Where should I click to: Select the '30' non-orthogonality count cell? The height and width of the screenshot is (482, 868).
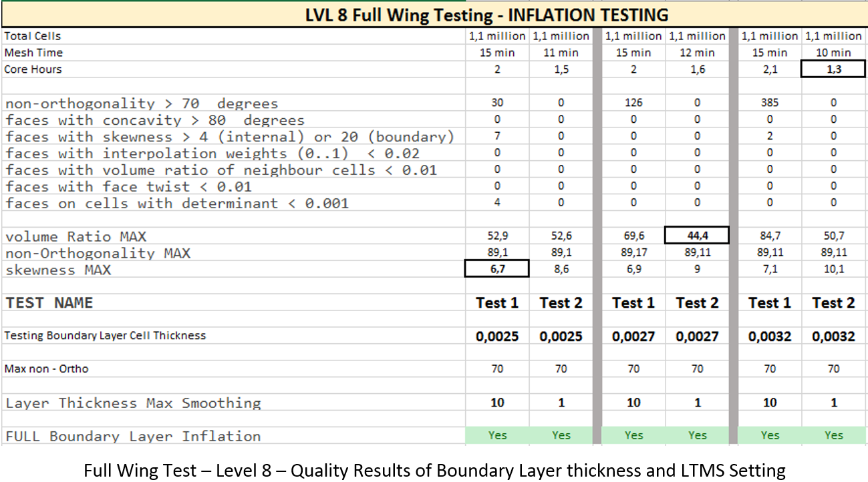click(x=497, y=103)
